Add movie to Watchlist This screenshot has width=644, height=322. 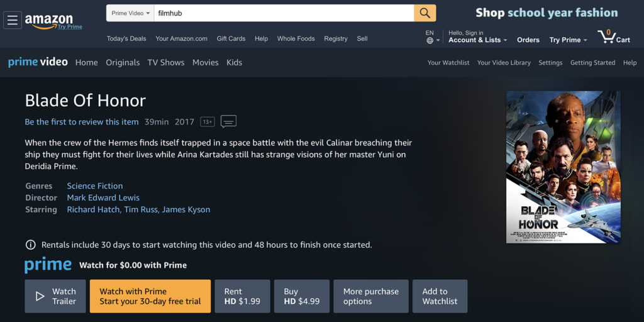coord(440,296)
